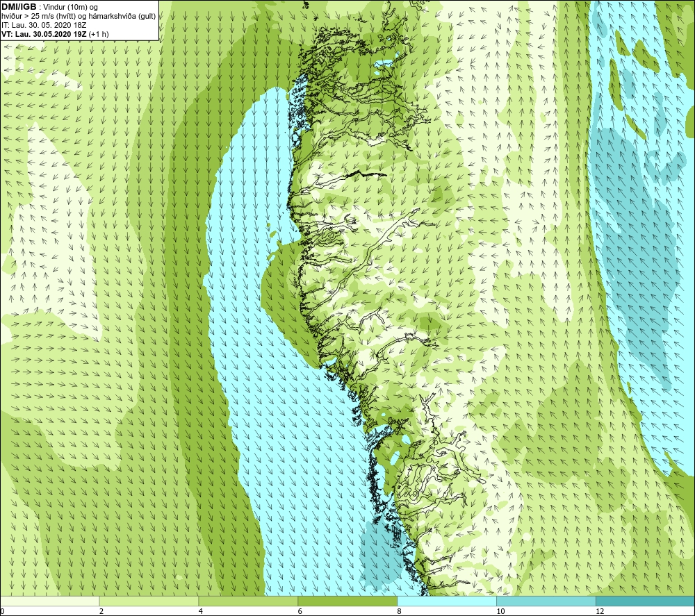
Task: Click the legend scale label "2"
Action: point(101,611)
